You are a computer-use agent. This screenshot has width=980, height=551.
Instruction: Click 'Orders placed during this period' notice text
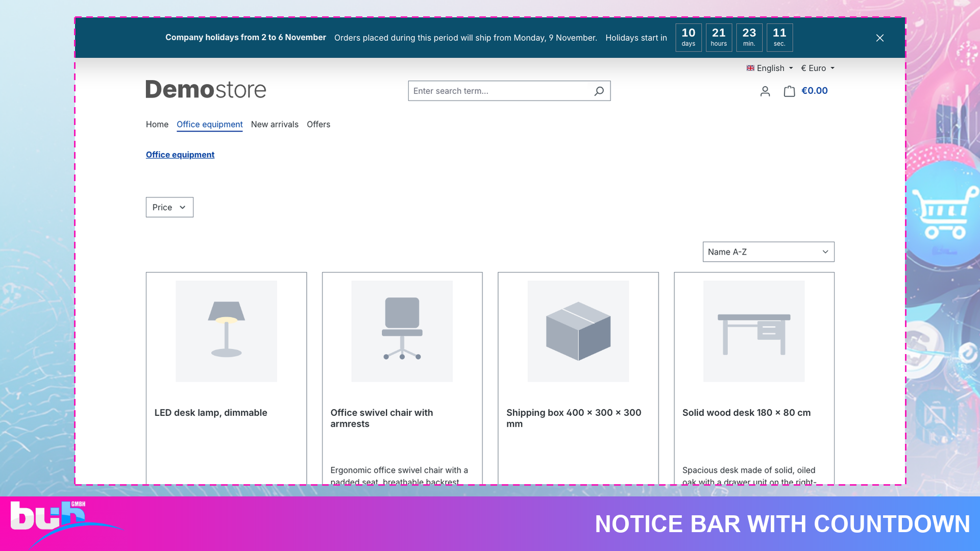click(x=465, y=38)
